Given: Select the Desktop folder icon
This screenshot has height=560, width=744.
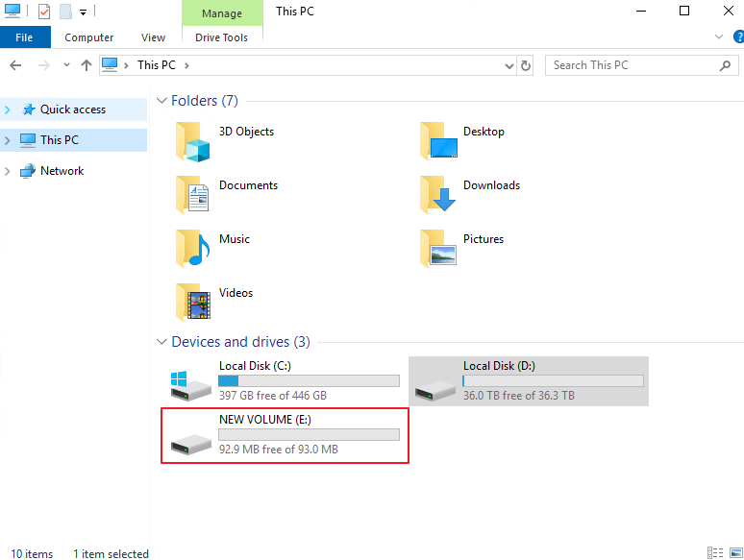Looking at the screenshot, I should (x=438, y=141).
